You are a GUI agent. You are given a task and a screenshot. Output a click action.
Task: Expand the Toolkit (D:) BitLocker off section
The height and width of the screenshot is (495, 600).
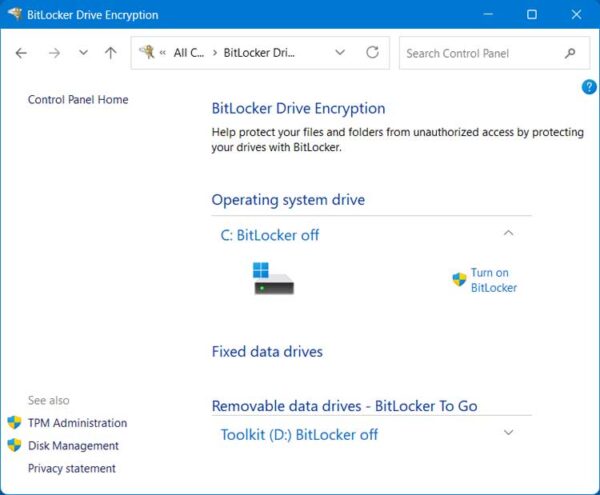click(508, 433)
